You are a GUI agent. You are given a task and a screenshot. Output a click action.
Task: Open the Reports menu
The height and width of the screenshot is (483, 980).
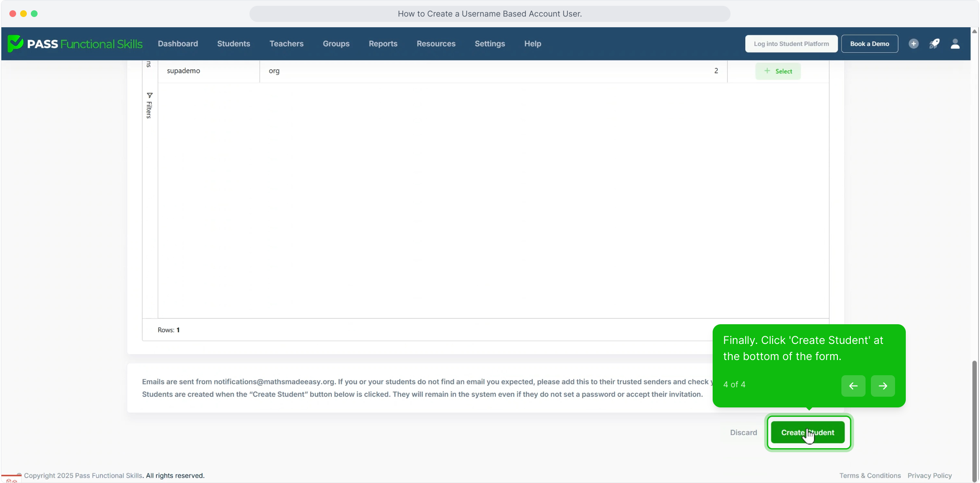383,44
